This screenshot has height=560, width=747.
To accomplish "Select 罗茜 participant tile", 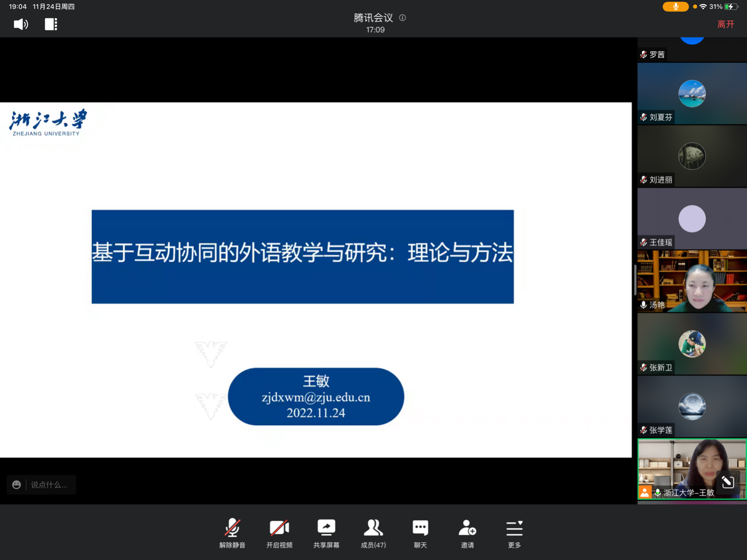I will [x=692, y=49].
